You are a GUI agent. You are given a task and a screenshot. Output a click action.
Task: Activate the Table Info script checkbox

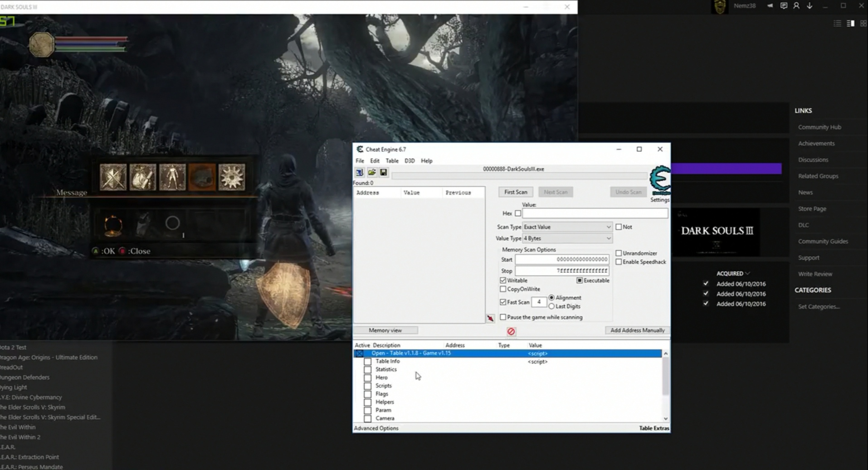368,361
